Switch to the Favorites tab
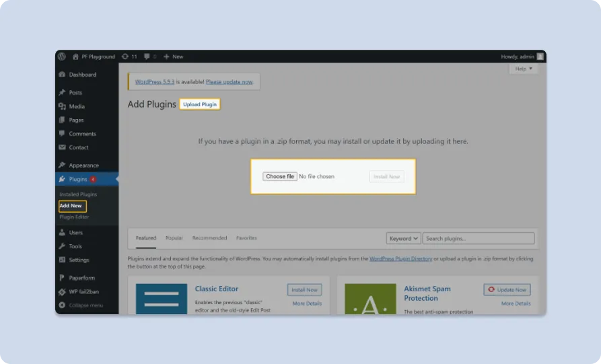 pos(246,238)
